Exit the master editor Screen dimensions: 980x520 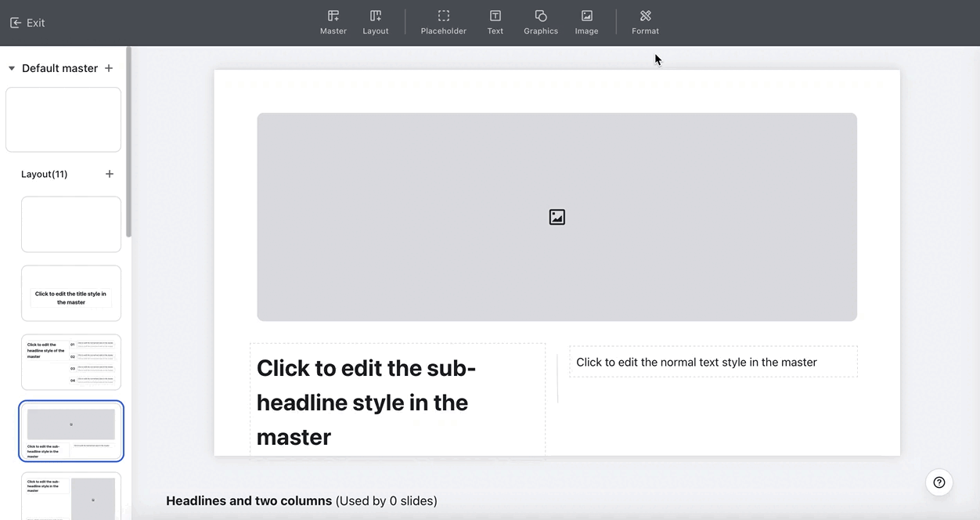(27, 23)
